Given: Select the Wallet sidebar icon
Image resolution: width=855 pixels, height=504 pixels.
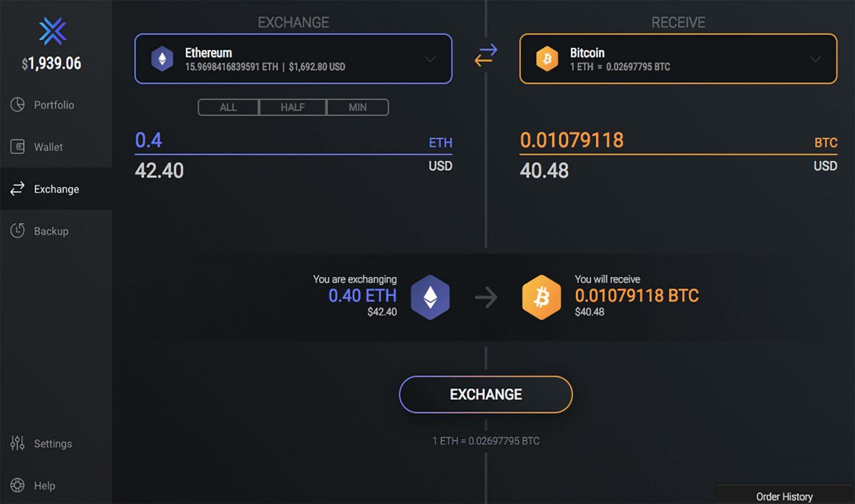Looking at the screenshot, I should (x=16, y=146).
